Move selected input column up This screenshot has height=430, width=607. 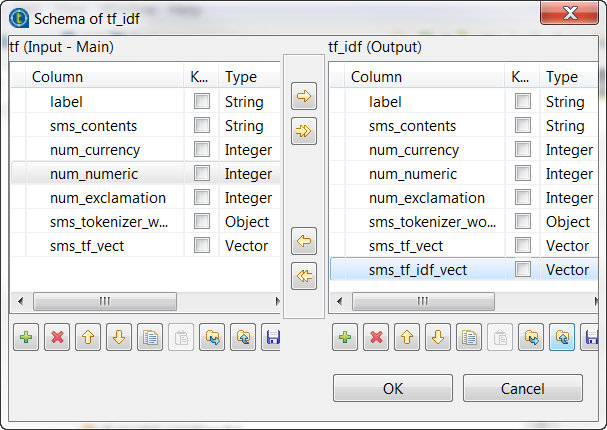88,338
